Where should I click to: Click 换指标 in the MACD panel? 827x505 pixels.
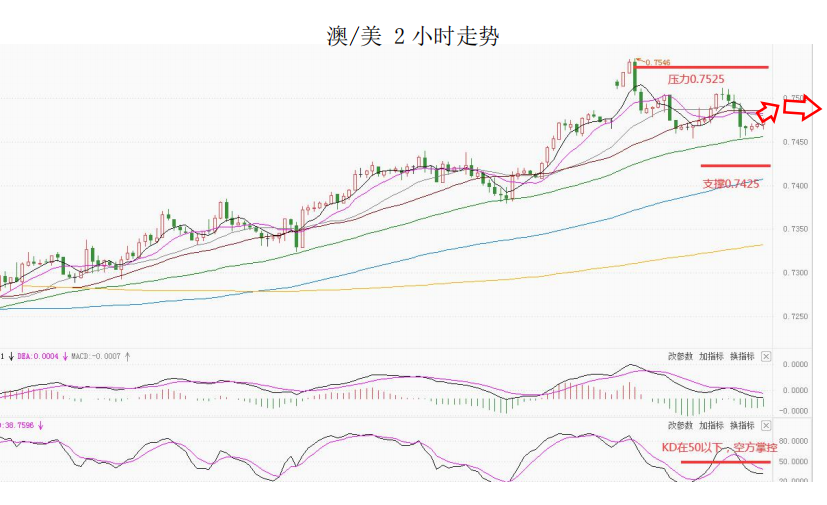740,356
